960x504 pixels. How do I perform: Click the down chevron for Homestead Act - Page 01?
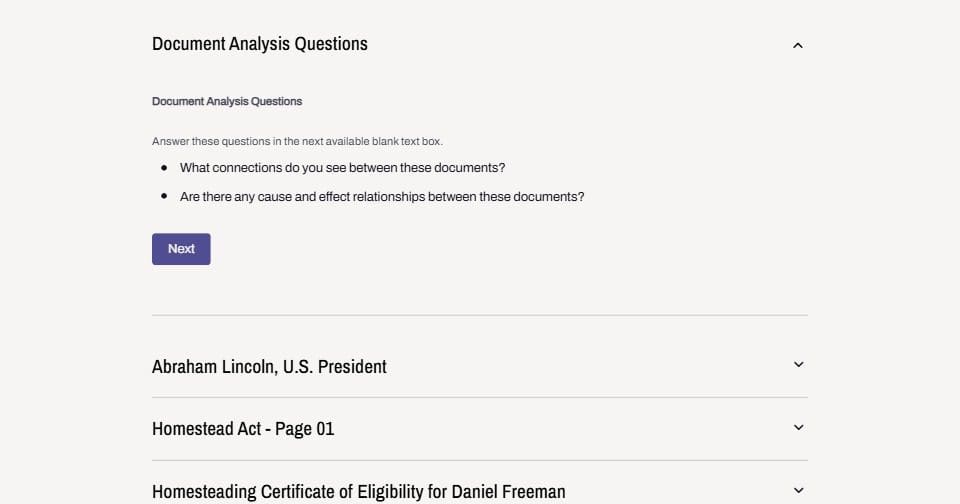pyautogui.click(x=798, y=428)
